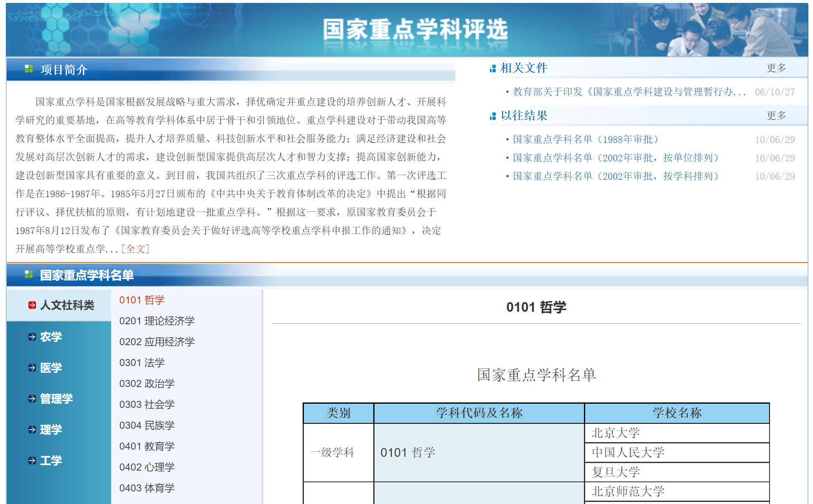Viewport: 813px width, 504px height.
Task: Click the green icon beside 国家重点学科名单
Action: point(29,274)
